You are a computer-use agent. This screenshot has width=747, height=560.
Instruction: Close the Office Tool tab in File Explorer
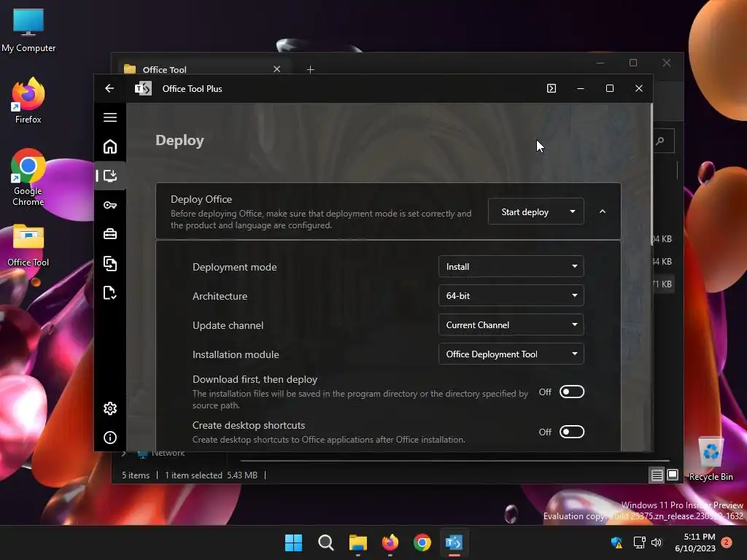coord(276,69)
